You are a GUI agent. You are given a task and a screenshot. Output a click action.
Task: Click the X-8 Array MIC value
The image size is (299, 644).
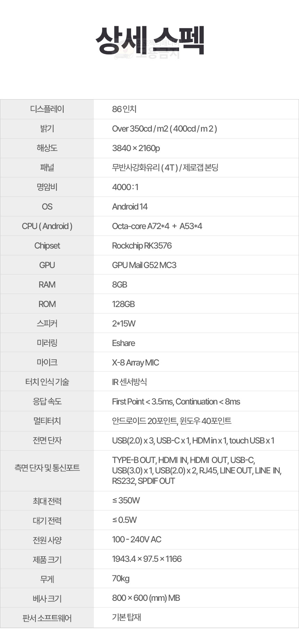(x=135, y=363)
